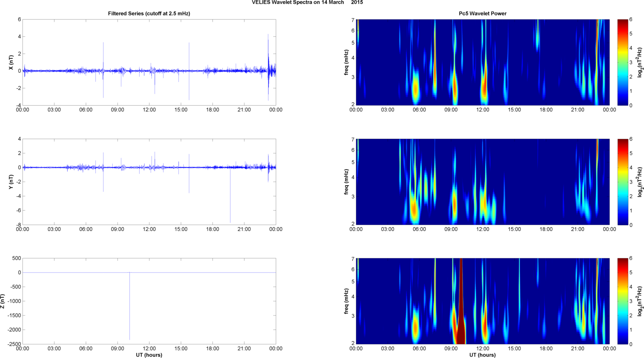The image size is (644, 358).
Task: Click 'freq (mHz)' label of the bottom wavelet panel
Action: click(346, 301)
